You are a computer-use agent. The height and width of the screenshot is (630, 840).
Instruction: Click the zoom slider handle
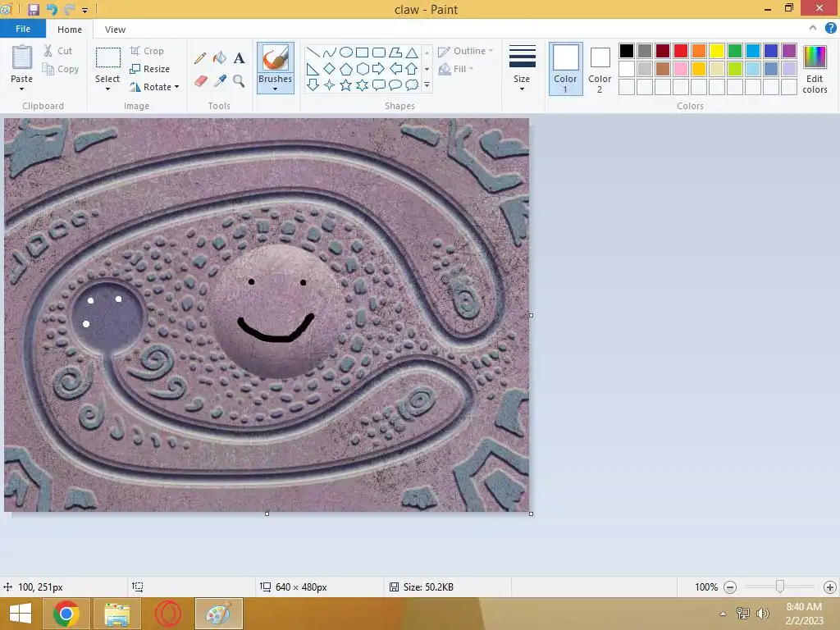click(x=780, y=587)
